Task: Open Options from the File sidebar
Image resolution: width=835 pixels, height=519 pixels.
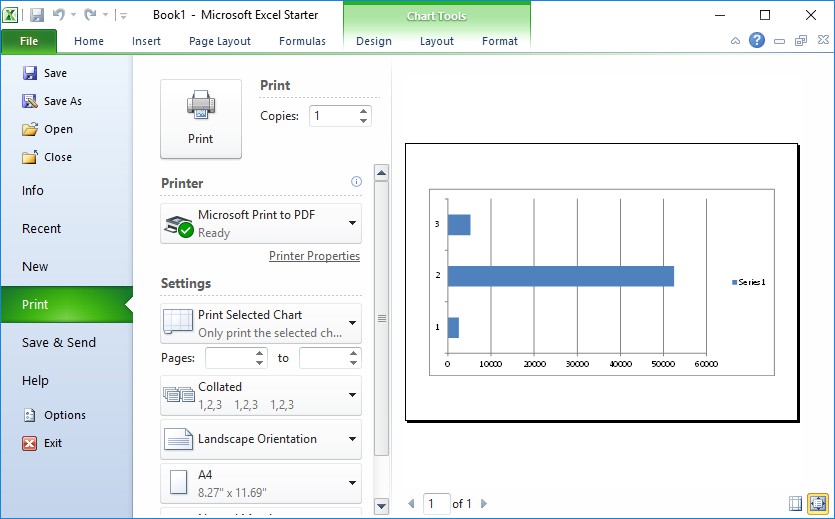Action: click(x=64, y=415)
